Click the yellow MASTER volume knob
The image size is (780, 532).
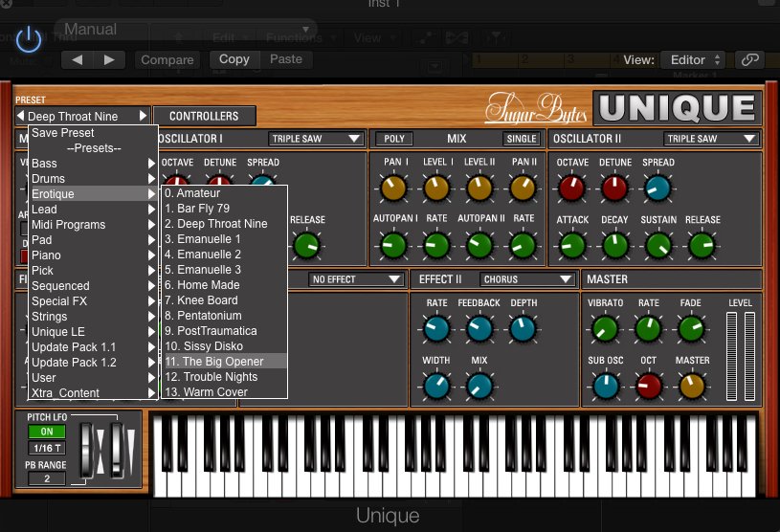coord(692,387)
